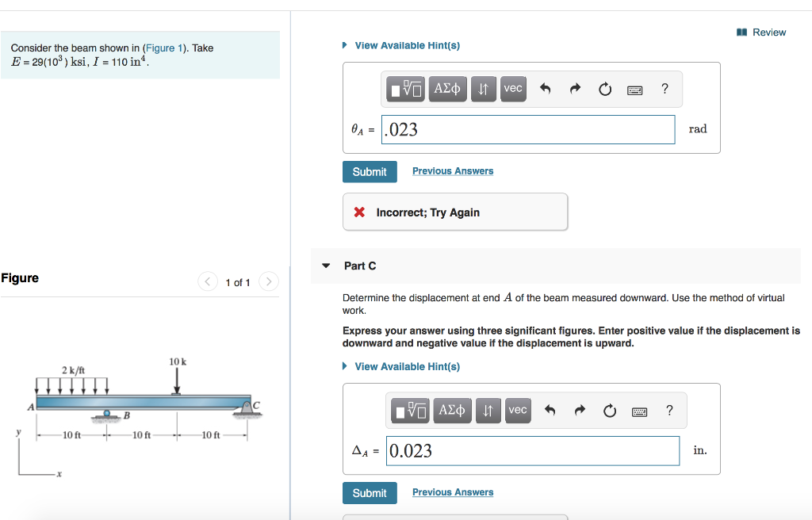Image resolution: width=812 pixels, height=520 pixels.
Task: Open help question mark in θA toolbar
Action: 665,89
